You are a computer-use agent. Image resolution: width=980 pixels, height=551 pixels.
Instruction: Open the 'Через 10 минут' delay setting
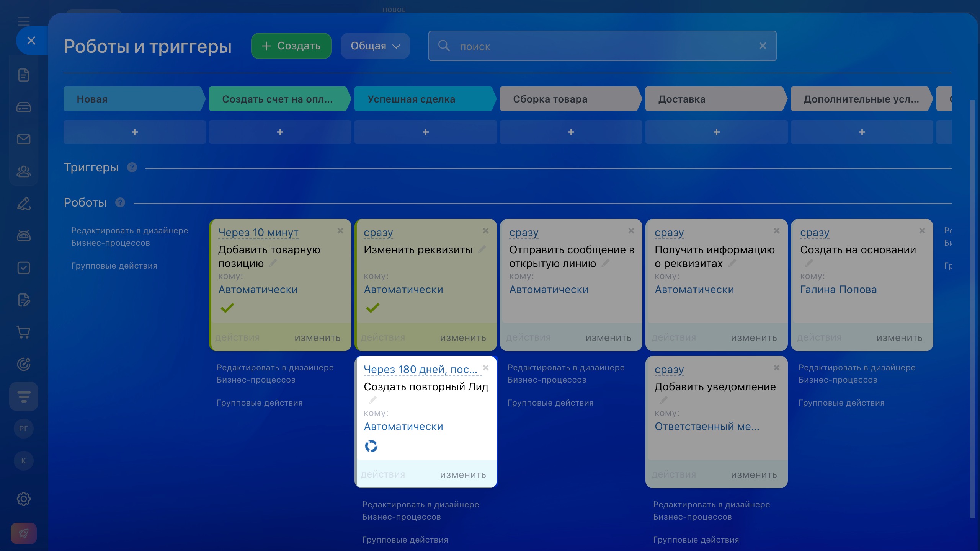point(258,233)
